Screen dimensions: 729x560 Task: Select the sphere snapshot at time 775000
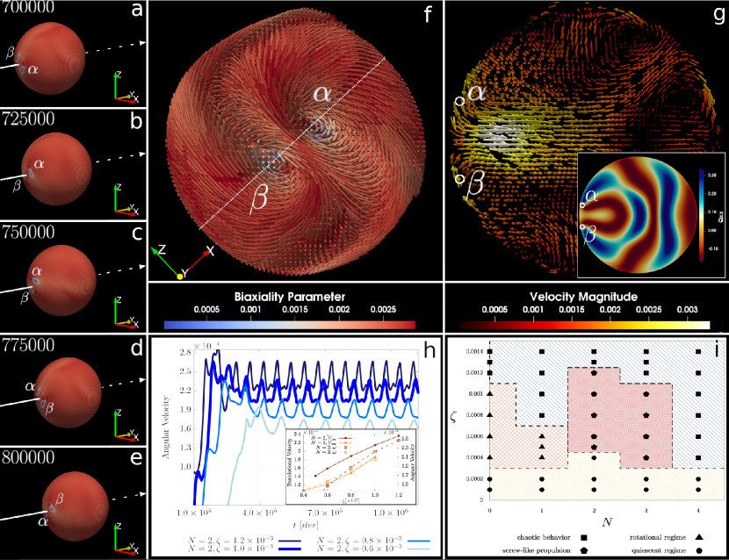67,393
